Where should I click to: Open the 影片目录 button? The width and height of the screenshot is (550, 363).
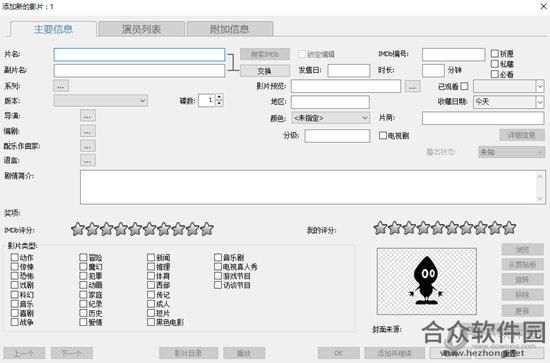(188, 353)
